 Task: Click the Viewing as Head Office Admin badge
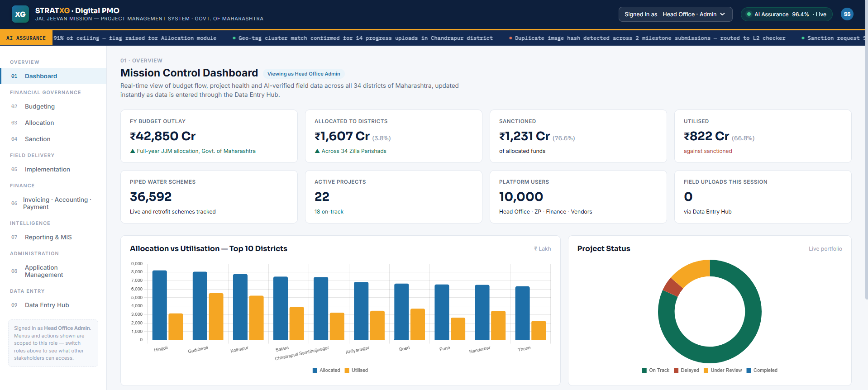tap(304, 74)
